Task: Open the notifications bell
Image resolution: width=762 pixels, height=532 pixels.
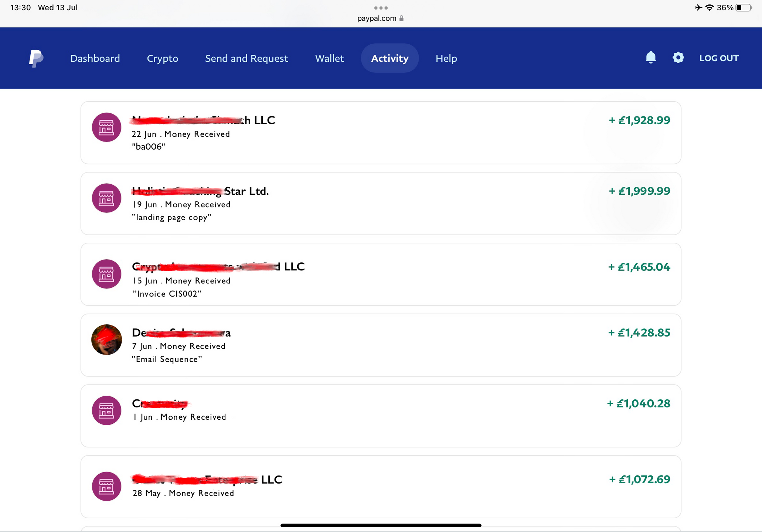Action: click(650, 58)
